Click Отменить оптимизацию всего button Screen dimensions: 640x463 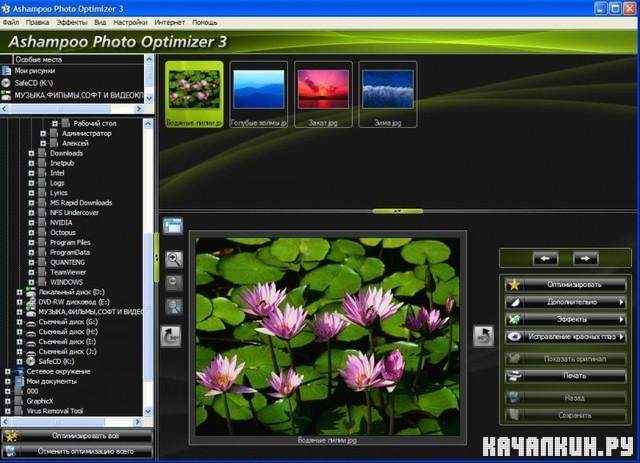pyautogui.click(x=77, y=452)
